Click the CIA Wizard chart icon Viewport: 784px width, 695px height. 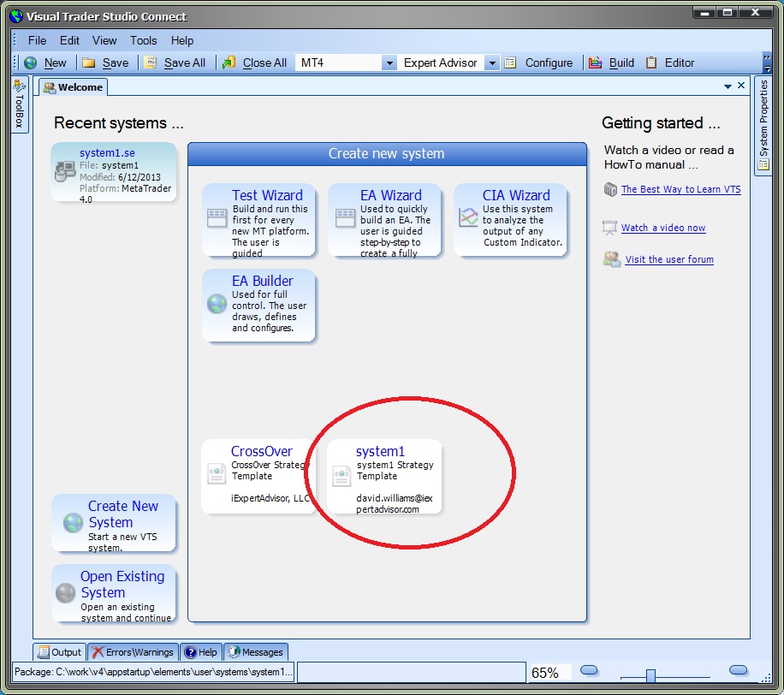click(468, 217)
